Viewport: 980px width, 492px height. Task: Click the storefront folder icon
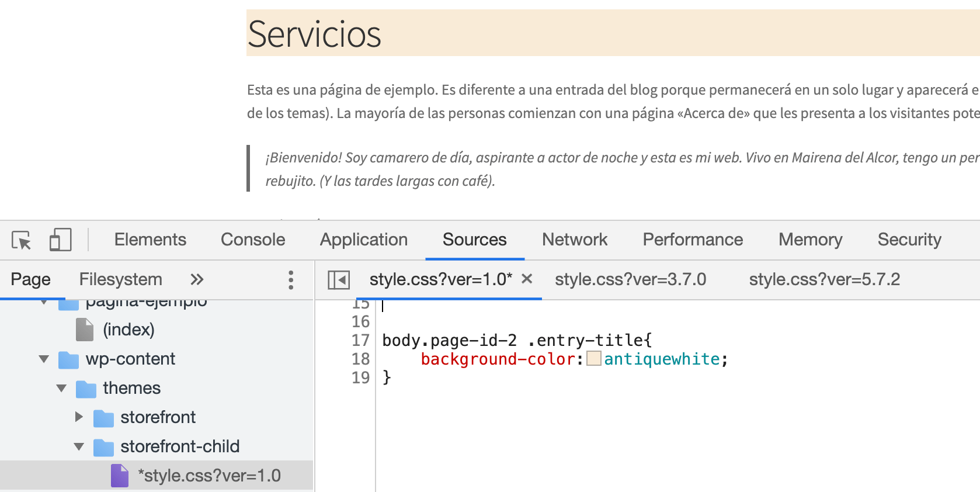point(103,418)
